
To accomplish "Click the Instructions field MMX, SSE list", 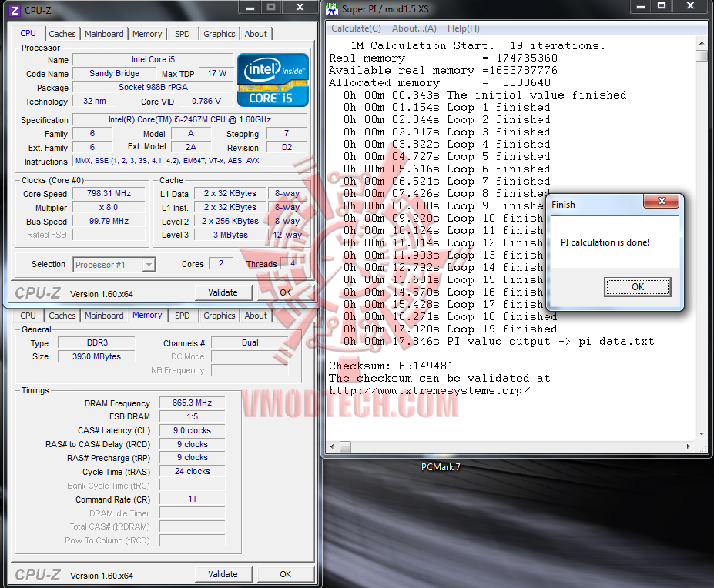I will click(190, 161).
